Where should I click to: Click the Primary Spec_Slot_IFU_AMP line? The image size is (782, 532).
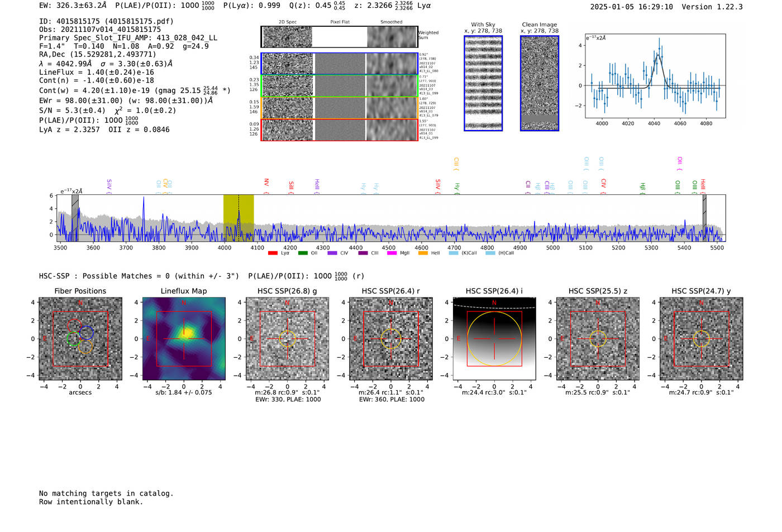(x=128, y=38)
